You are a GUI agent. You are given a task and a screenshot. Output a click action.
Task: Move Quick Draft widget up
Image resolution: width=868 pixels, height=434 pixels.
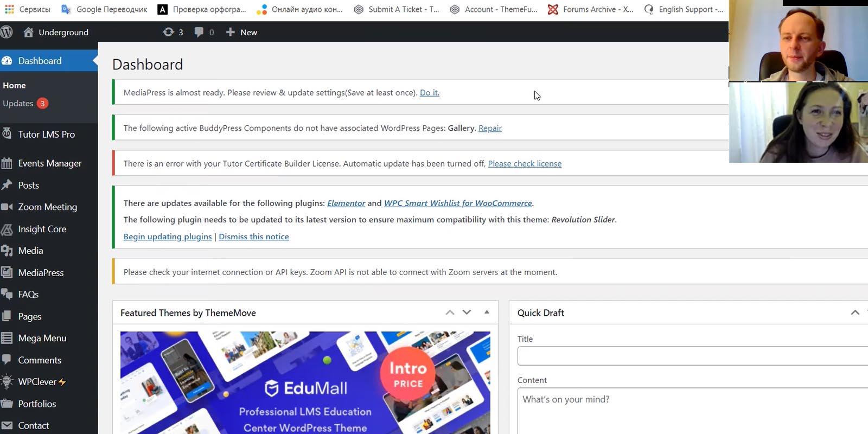point(855,312)
